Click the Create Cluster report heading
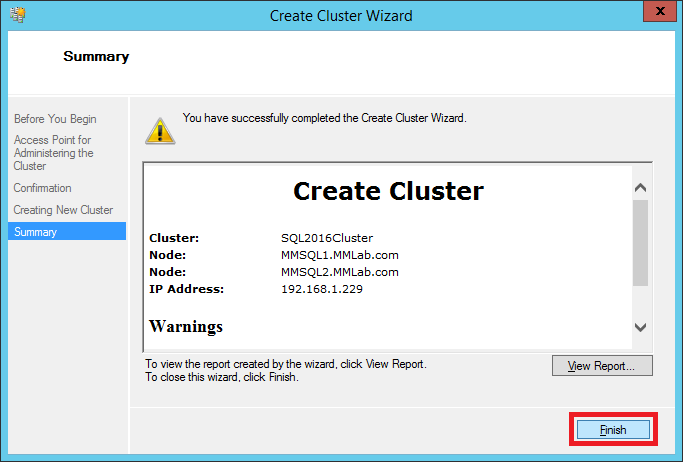 [388, 191]
